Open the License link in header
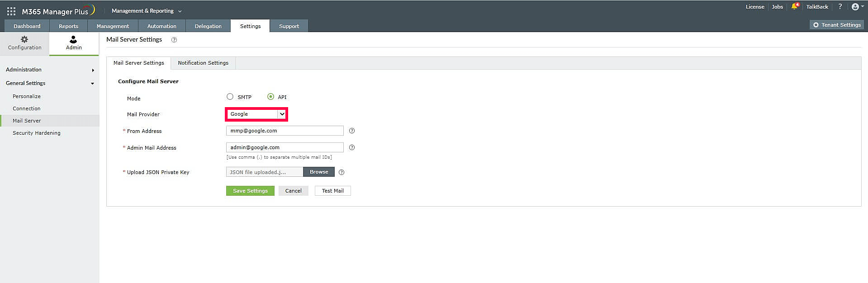Screen dimensions: 868x283 point(755,7)
